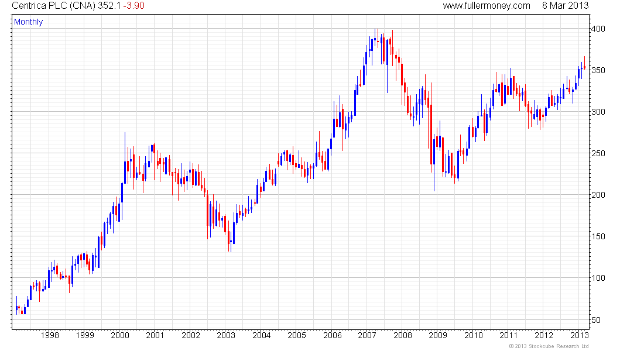Click the 2002 year axis label
The height and width of the screenshot is (351, 644).
tap(191, 335)
